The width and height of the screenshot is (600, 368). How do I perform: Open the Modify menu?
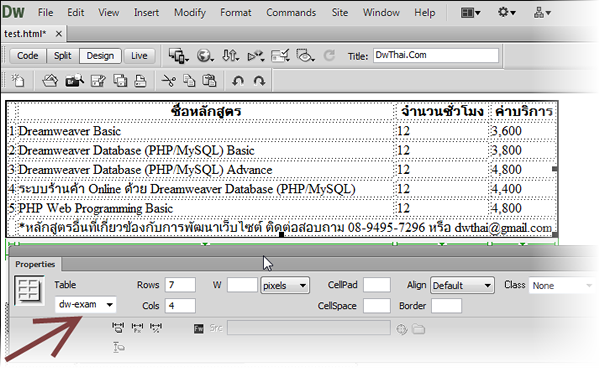click(x=190, y=13)
